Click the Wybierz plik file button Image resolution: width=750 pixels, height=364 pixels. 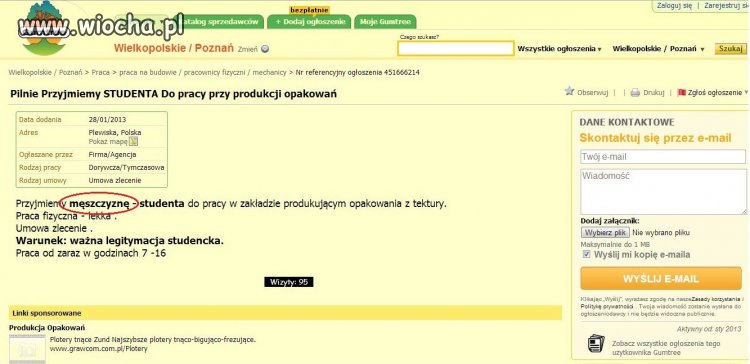tap(605, 233)
